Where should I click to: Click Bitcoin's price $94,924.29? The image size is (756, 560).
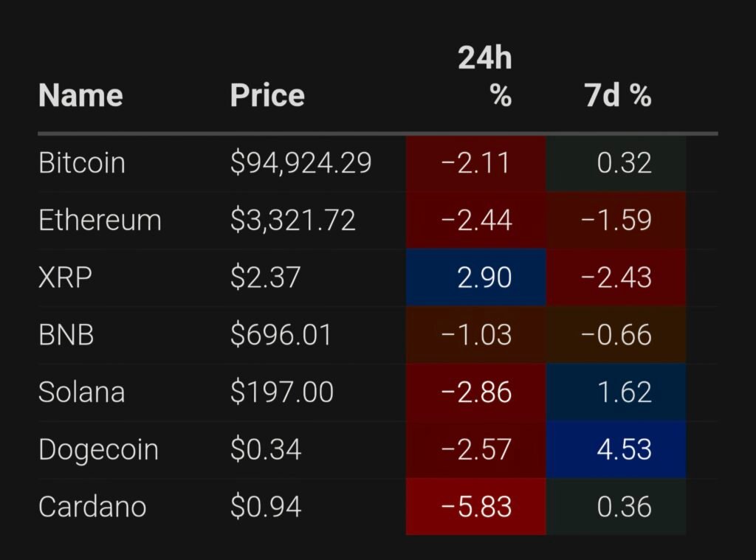(300, 163)
